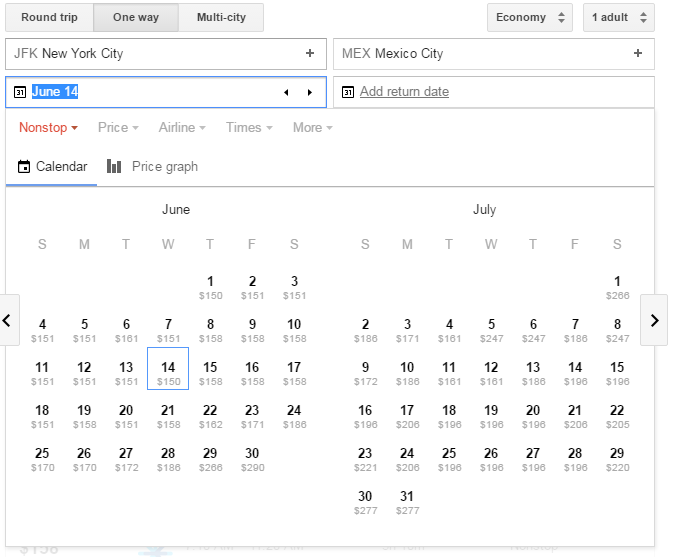Open the Economy cabin class dropdown
The height and width of the screenshot is (557, 677).
(530, 17)
